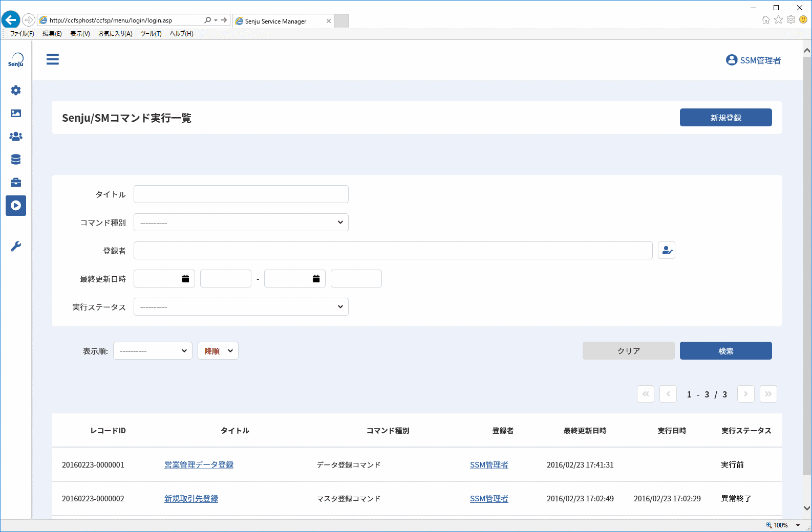812x532 pixels.
Task: Click the browser back arrow
Action: [x=11, y=20]
